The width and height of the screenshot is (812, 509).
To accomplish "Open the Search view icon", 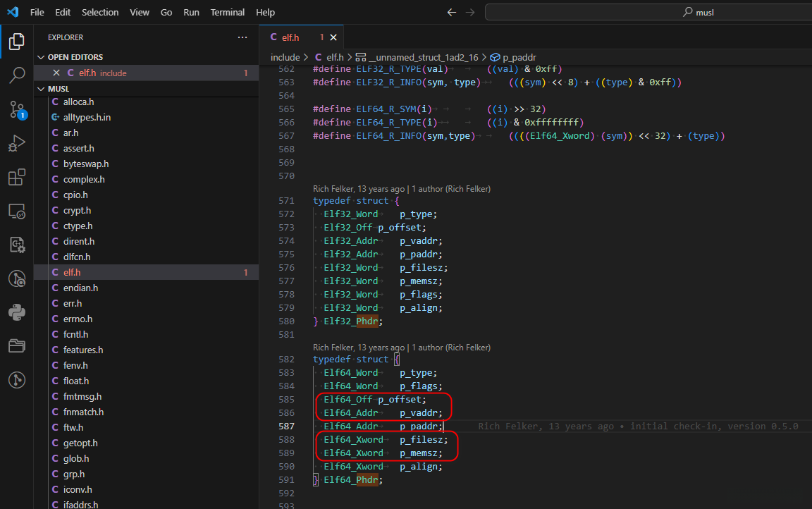I will (16, 75).
